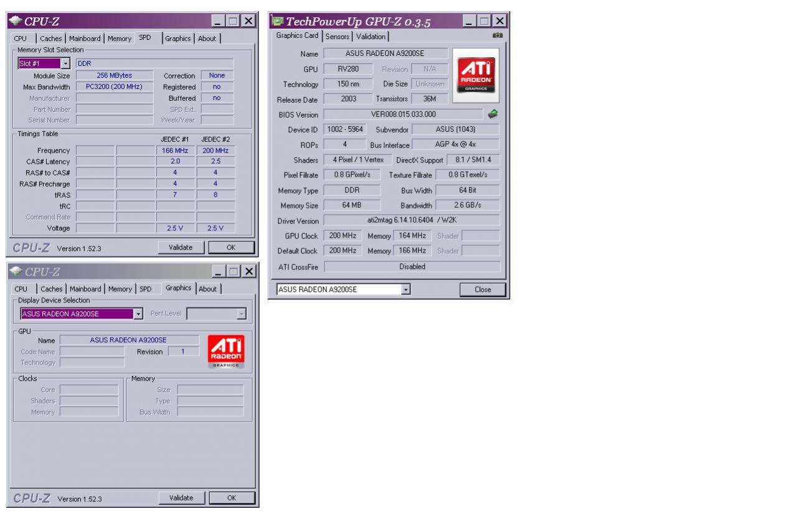Screen dimensions: 797x532
Task: Click OK button in bottom CPU-Z window
Action: tap(232, 498)
